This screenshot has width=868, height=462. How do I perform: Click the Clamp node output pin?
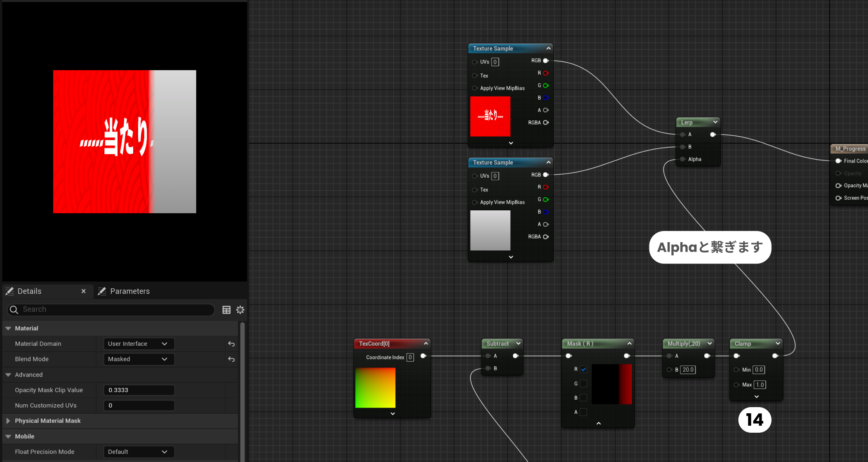775,356
